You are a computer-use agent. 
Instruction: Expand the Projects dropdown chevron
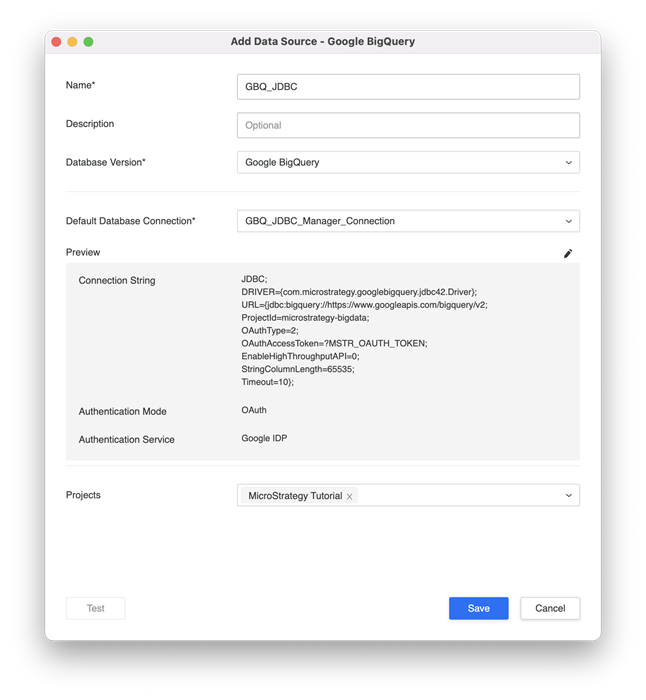click(x=568, y=495)
